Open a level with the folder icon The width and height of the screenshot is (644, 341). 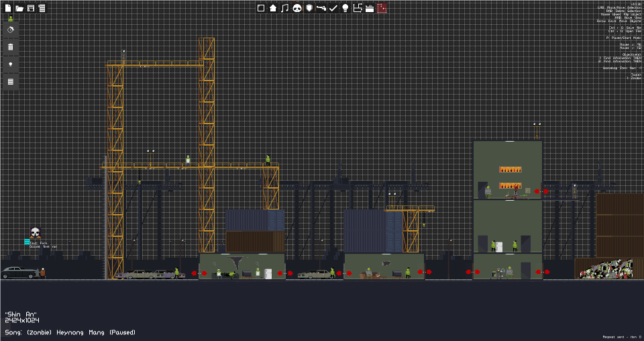click(19, 8)
